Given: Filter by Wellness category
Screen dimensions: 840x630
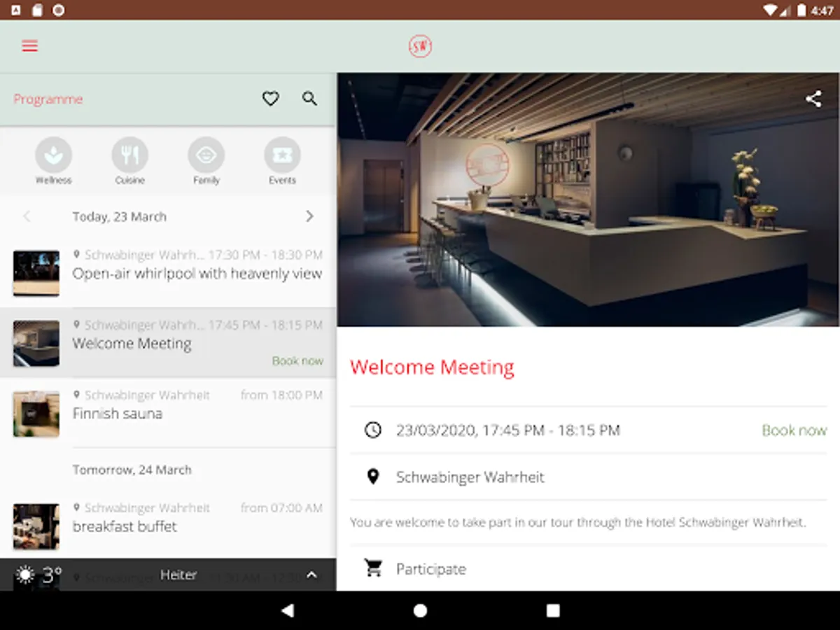Looking at the screenshot, I should 54,161.
